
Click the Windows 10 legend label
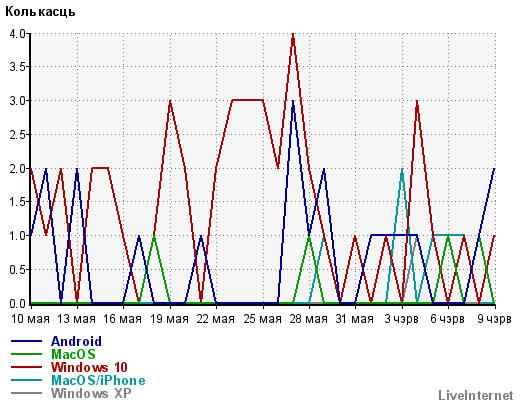(x=89, y=367)
